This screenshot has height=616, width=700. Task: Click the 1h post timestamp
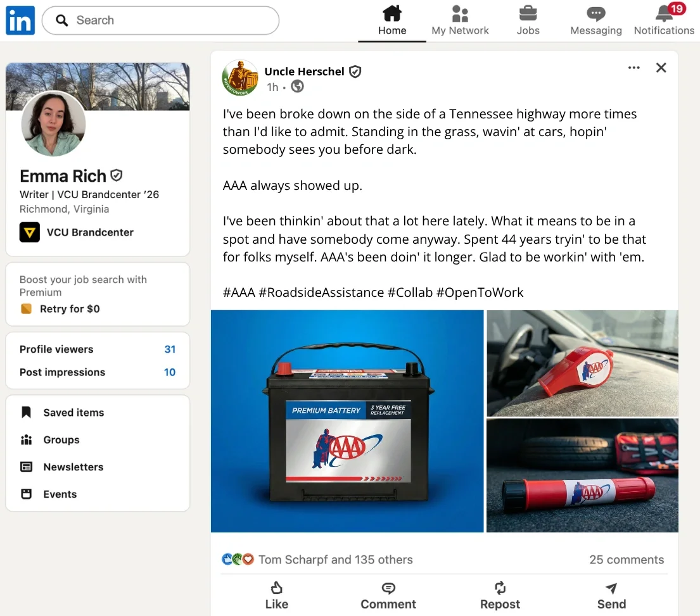pyautogui.click(x=272, y=87)
